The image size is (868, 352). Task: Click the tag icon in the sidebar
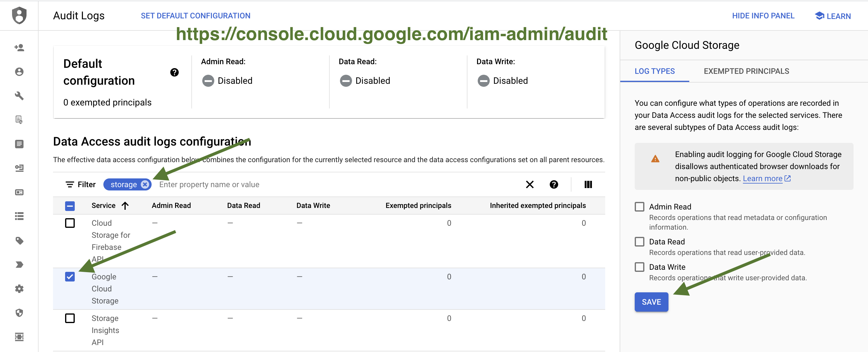[19, 240]
